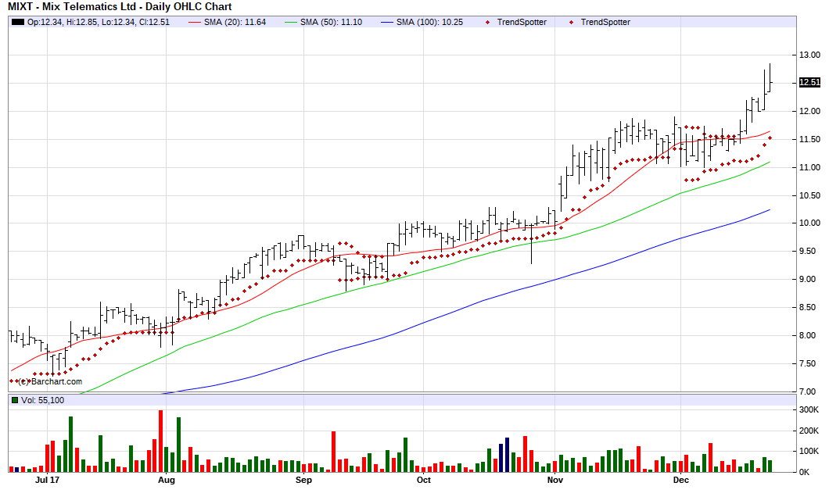The image size is (829, 504).
Task: Click the dark blue volume bars in late October
Action: 504,455
